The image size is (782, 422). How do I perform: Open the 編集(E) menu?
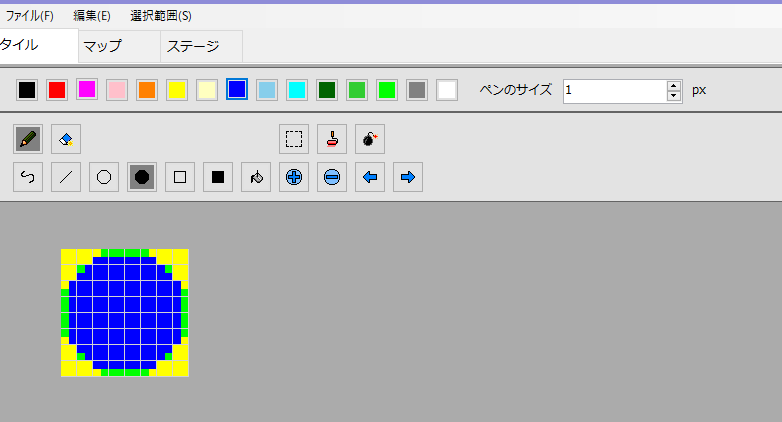[92, 16]
